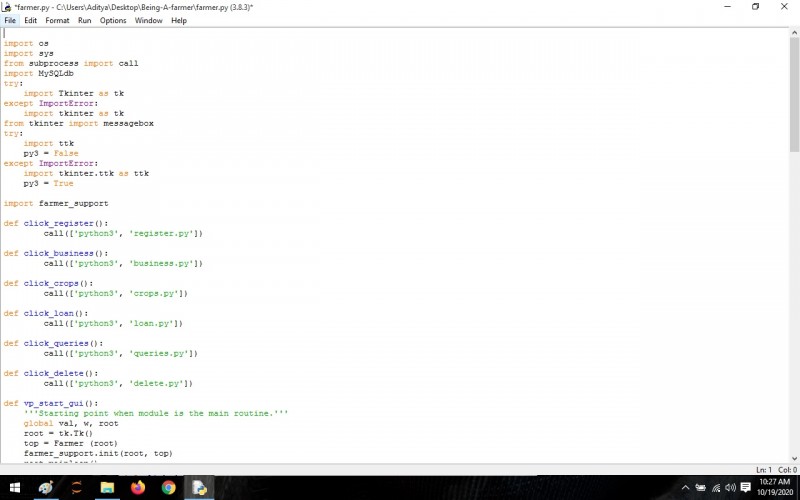Screen dimensions: 800x500
Task: Open the Window menu
Action: [x=148, y=20]
